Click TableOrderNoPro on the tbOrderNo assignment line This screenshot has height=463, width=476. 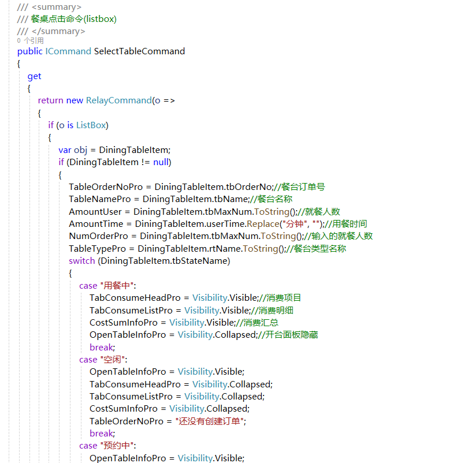coord(106,187)
